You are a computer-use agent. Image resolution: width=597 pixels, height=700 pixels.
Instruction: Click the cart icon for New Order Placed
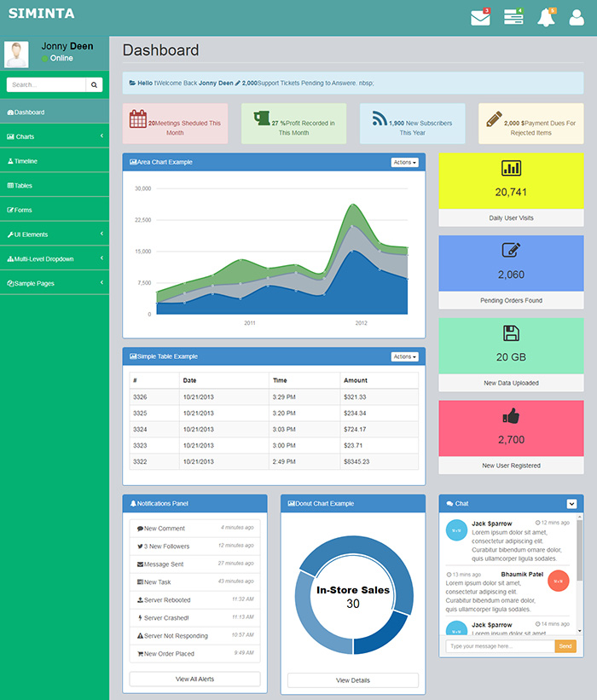(140, 654)
